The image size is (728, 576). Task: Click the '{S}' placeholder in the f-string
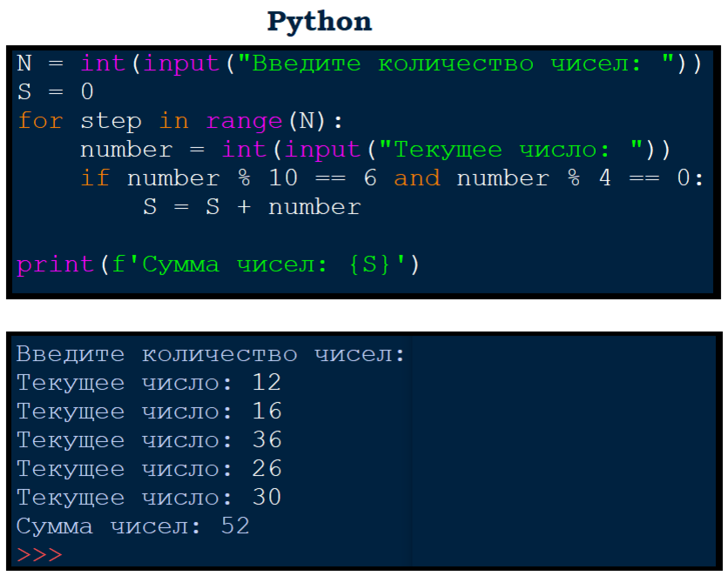pyautogui.click(x=369, y=265)
